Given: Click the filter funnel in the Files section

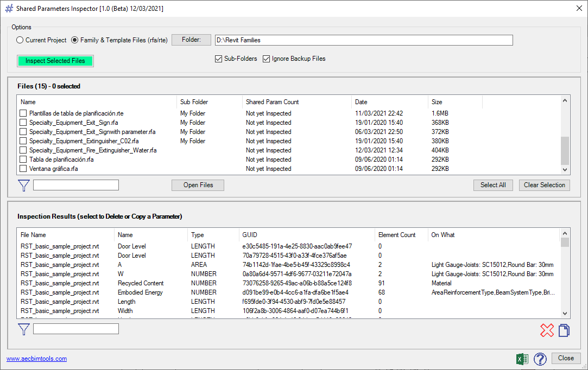Looking at the screenshot, I should (23, 185).
